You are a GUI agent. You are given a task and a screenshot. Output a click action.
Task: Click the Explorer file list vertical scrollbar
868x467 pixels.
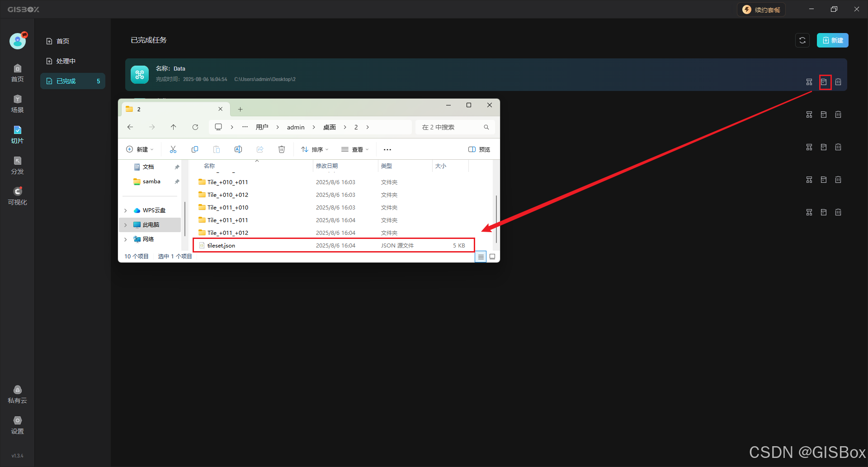click(496, 219)
